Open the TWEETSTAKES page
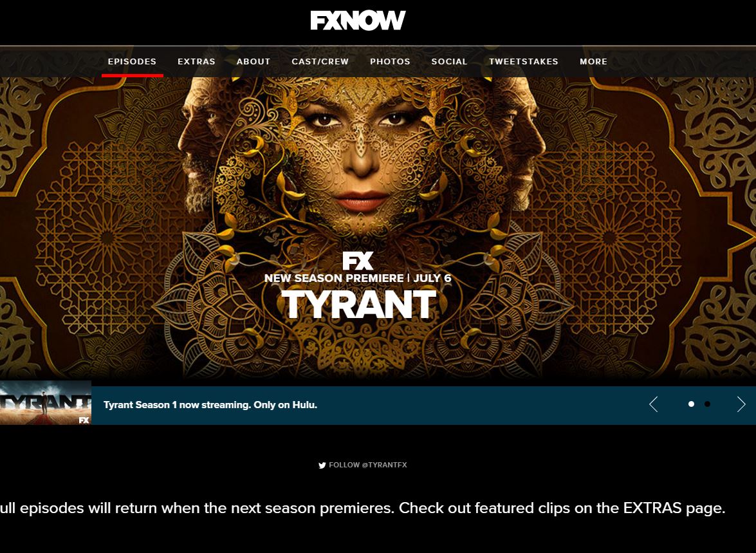The height and width of the screenshot is (553, 756). coord(524,62)
